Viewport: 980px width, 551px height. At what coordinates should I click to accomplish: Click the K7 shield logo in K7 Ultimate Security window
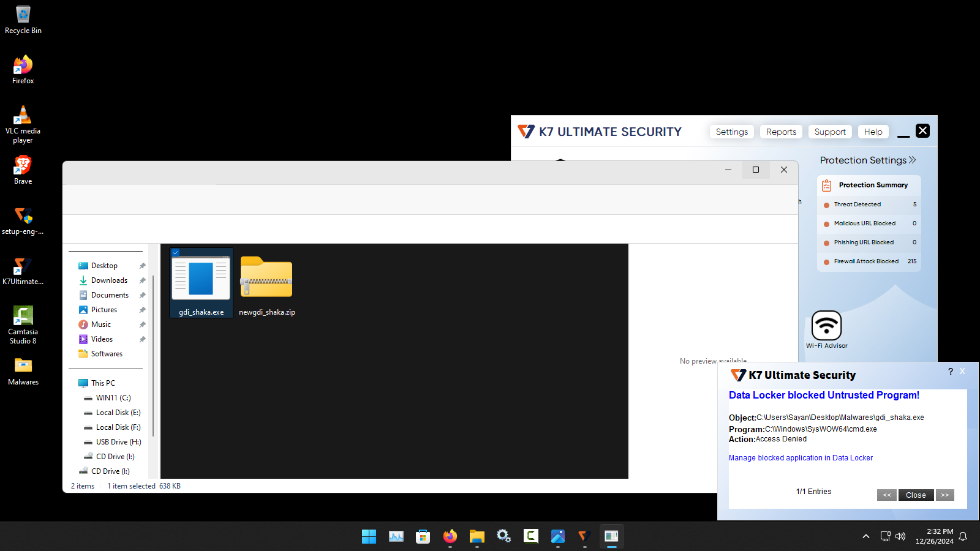click(526, 132)
